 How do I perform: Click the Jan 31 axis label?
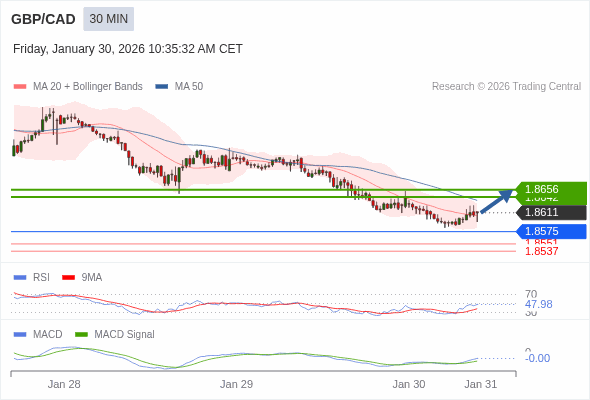[x=481, y=384]
